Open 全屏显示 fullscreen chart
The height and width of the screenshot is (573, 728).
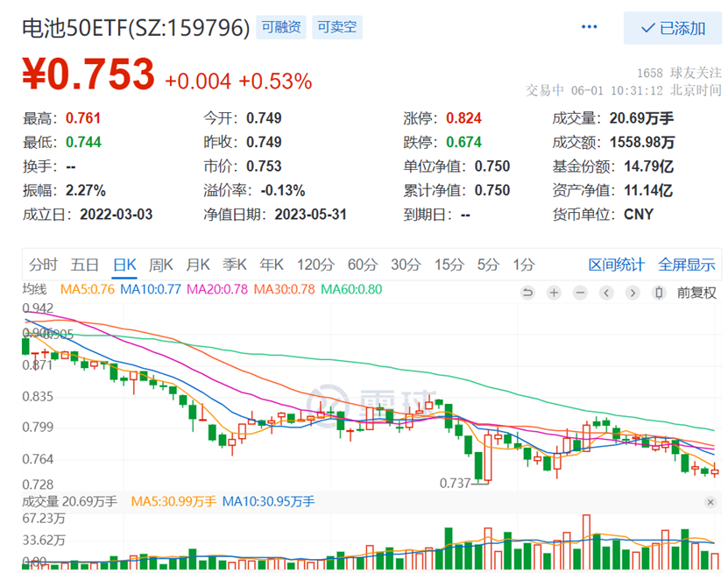click(x=687, y=265)
